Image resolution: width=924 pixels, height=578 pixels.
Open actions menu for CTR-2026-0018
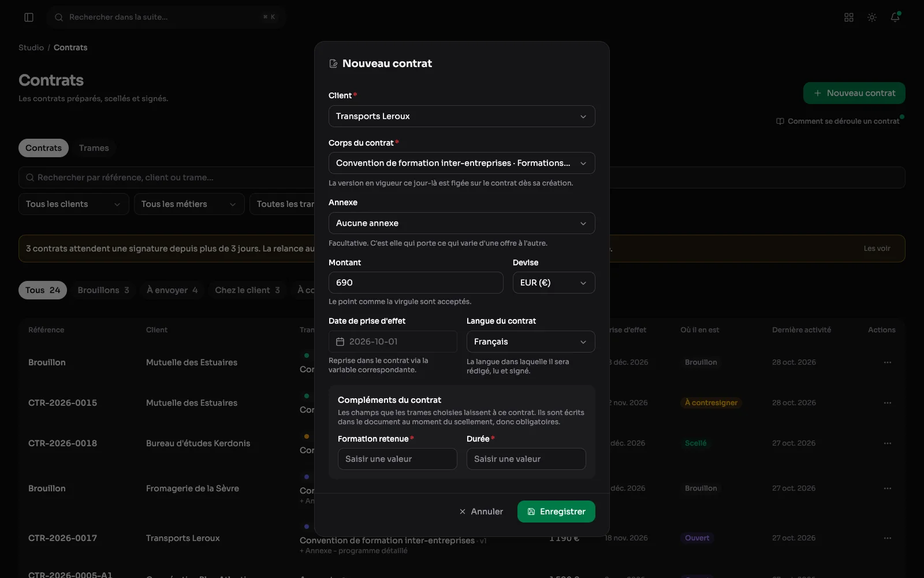(888, 443)
